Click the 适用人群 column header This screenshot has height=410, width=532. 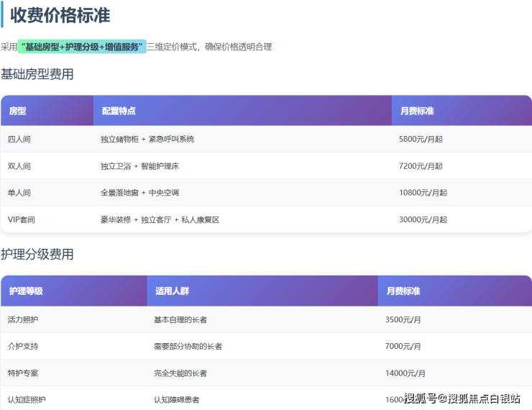(x=172, y=291)
